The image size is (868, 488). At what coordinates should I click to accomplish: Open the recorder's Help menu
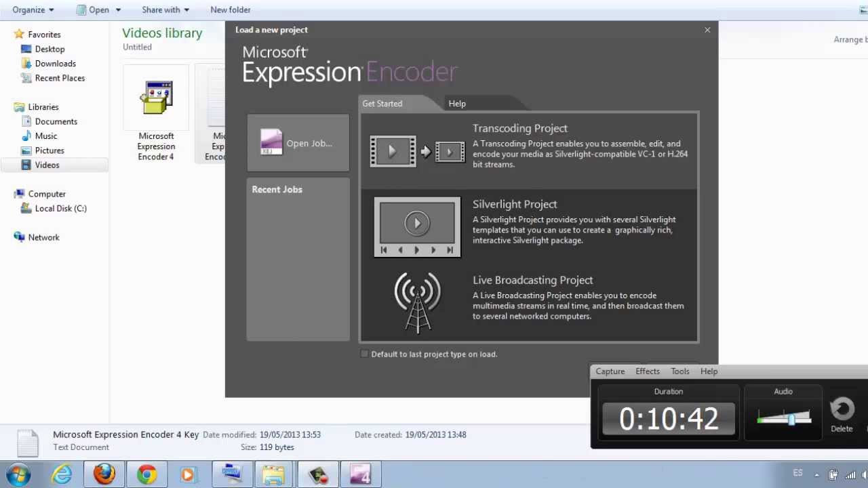pos(709,371)
